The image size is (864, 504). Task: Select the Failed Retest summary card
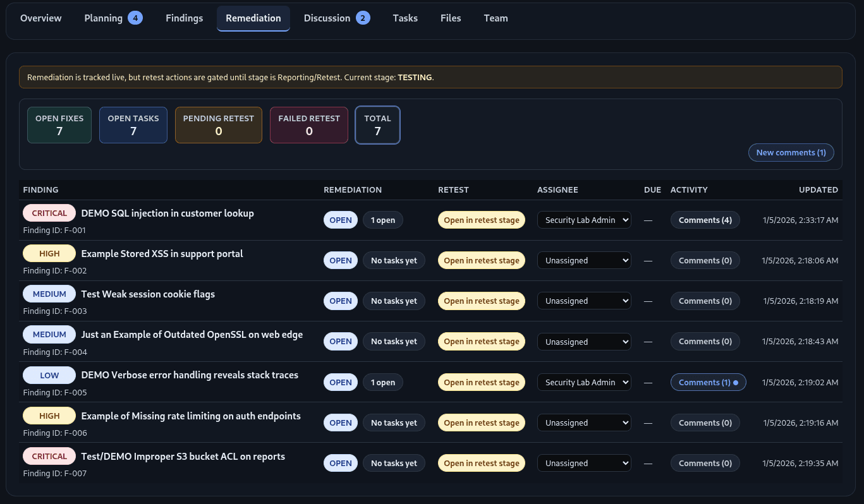309,125
